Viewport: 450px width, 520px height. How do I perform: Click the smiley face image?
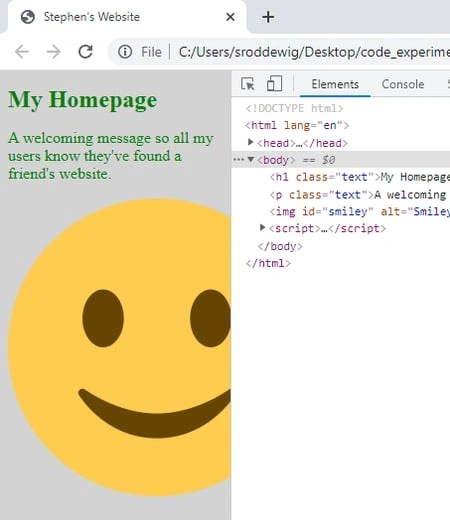point(119,347)
